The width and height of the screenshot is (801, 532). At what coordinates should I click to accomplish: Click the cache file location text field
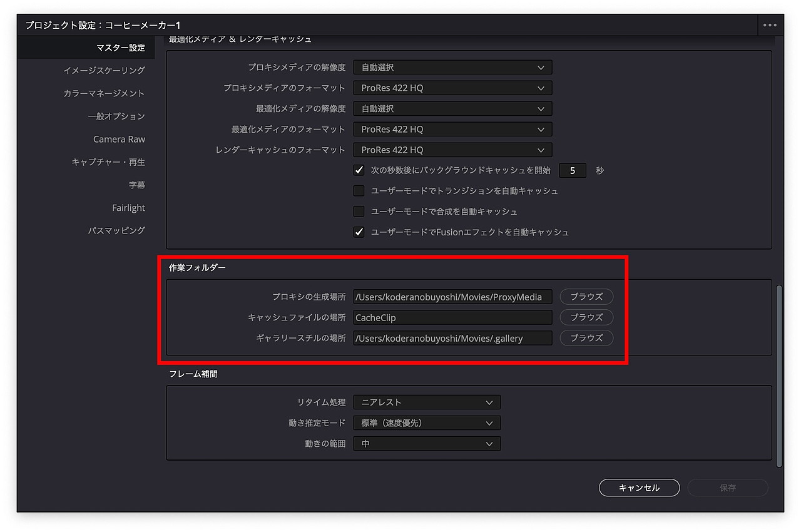tap(452, 317)
